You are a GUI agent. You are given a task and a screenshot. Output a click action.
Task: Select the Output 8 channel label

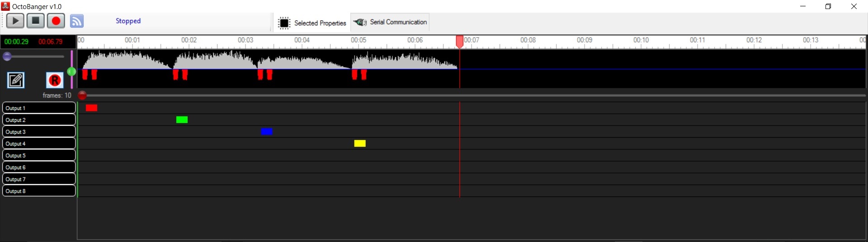tap(39, 191)
